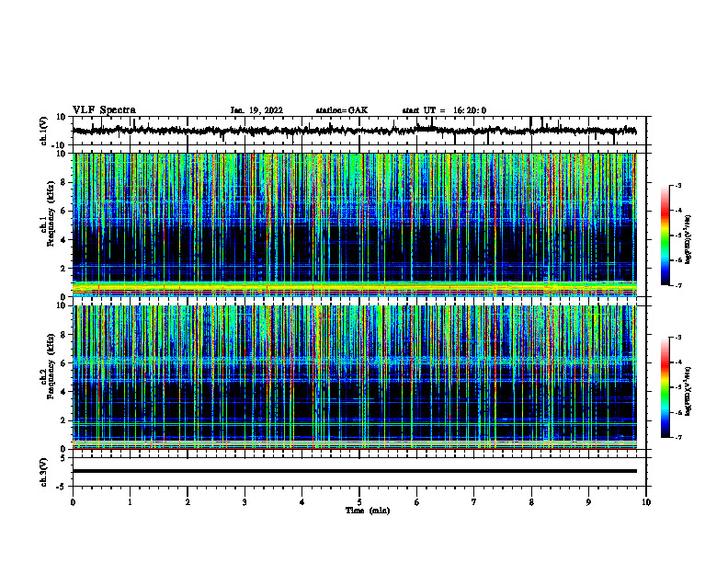Click the "5" tick on ch.3(V) axis
Viewport: 728px width, 563px height.
click(63, 458)
